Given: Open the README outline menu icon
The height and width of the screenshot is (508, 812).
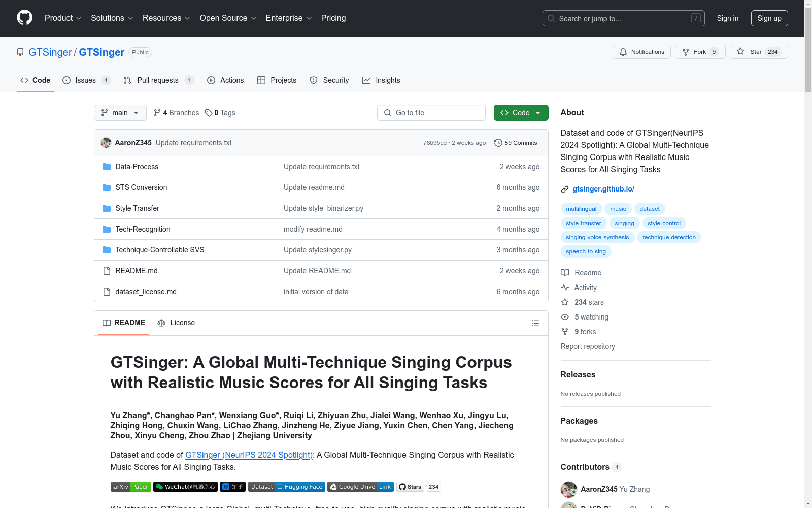Looking at the screenshot, I should coord(535,323).
